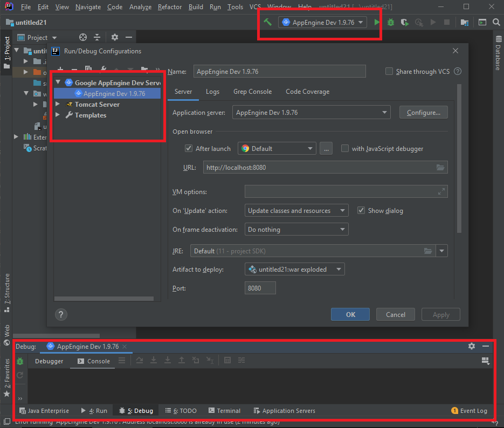Click horizontal scrollbar under configurations tree
504x428 pixels.
click(x=104, y=299)
